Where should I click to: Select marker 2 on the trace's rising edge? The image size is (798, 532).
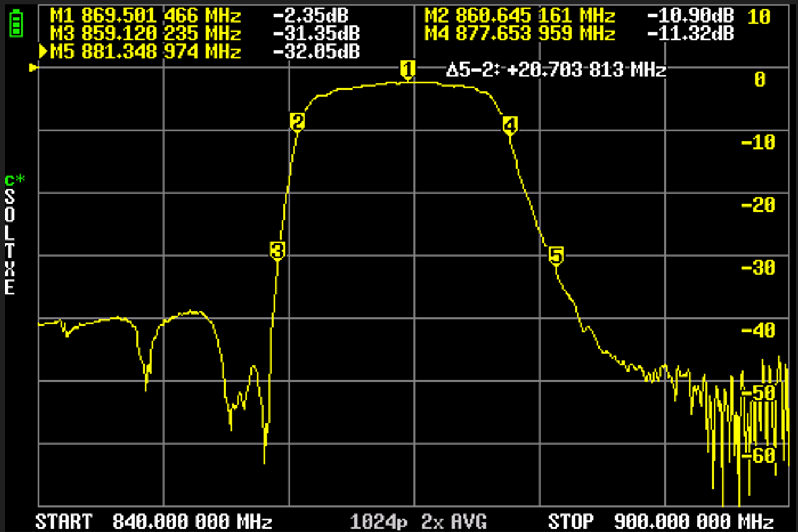pos(297,122)
